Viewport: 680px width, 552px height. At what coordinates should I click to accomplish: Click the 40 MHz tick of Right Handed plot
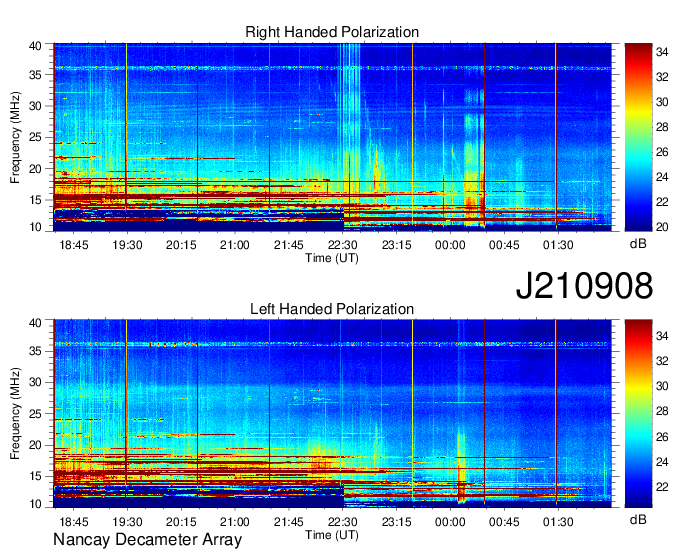[x=35, y=46]
